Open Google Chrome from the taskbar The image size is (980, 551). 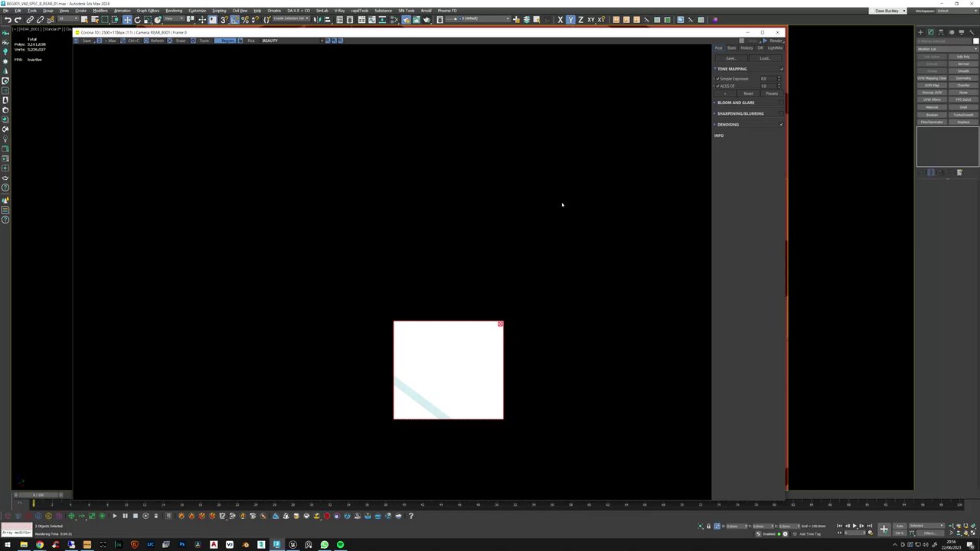[40, 545]
